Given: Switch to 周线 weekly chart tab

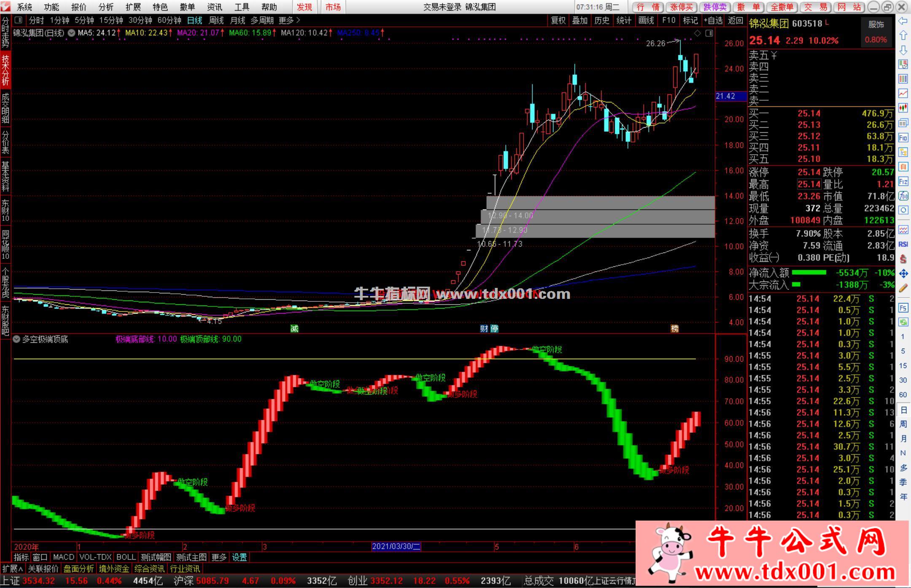Looking at the screenshot, I should click(216, 20).
